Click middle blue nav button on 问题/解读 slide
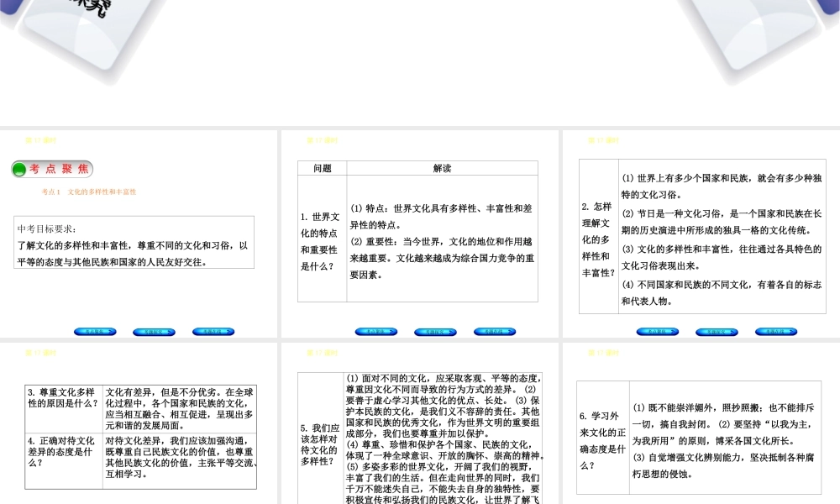840x504 pixels. [435, 332]
